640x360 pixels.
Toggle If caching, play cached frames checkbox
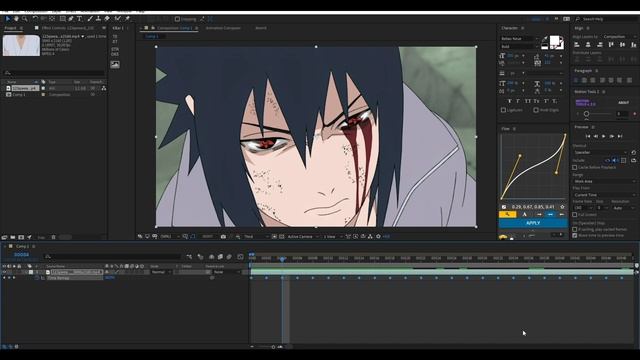coord(575,229)
